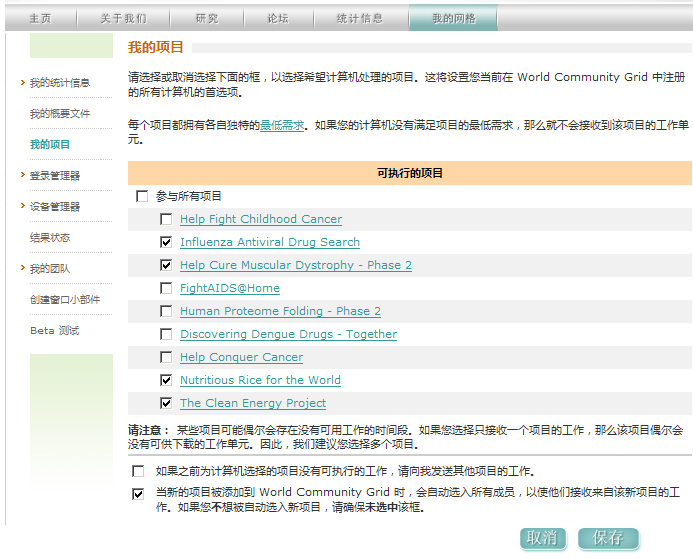Enable the FightAIDS@Home checkbox
This screenshot has height=559, width=693.
[x=166, y=288]
